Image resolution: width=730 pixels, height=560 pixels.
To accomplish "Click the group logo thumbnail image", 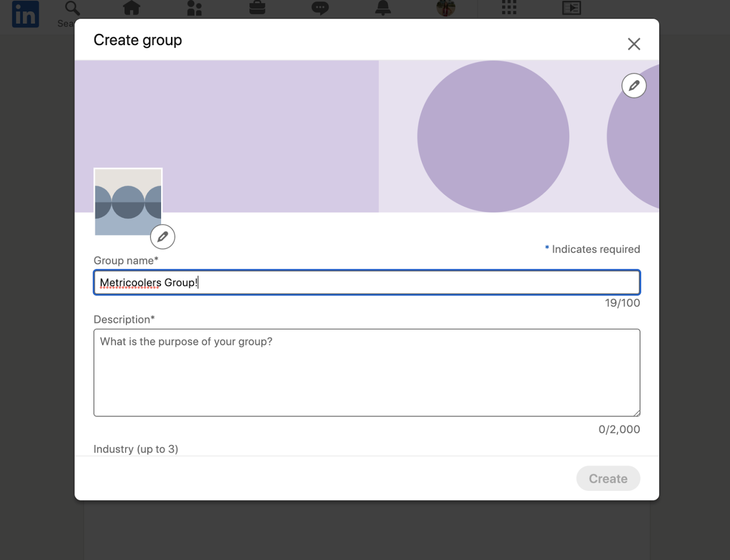I will (x=128, y=202).
